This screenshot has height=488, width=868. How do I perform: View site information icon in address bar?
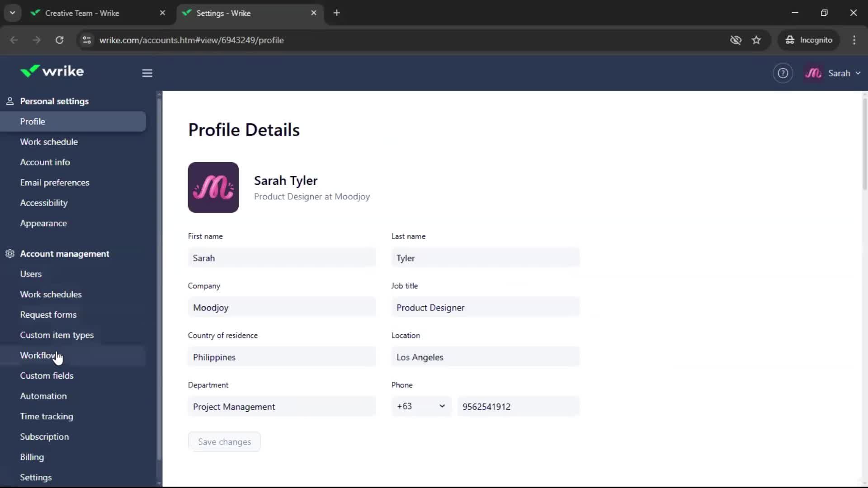tap(87, 40)
